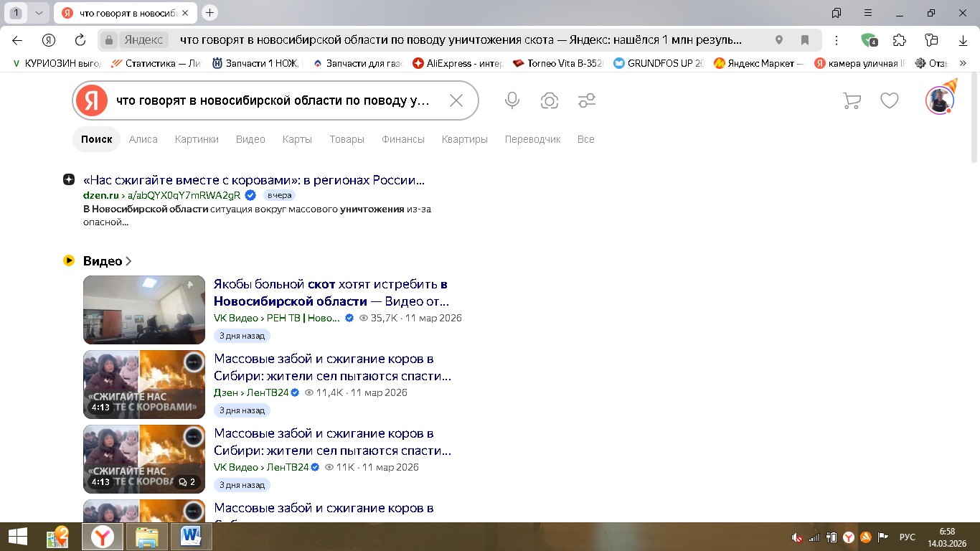Open the shopping cart icon
Screen dimensions: 980x551
pyautogui.click(x=852, y=100)
